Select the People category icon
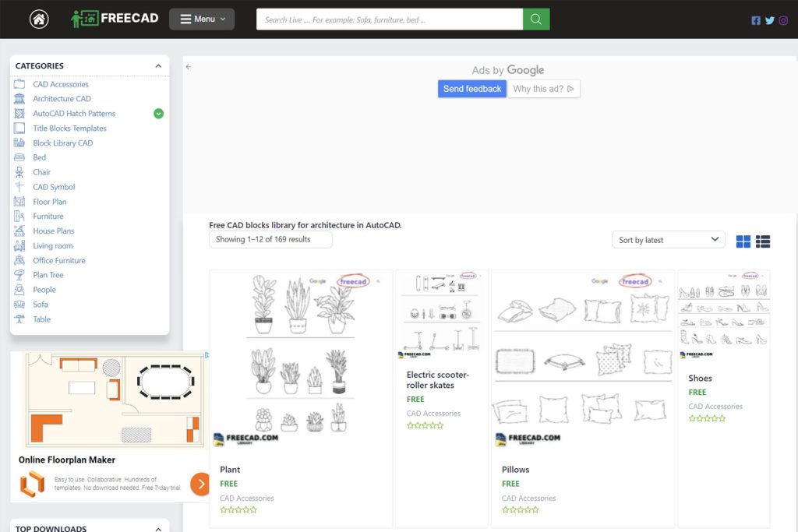798x532 pixels. point(19,290)
